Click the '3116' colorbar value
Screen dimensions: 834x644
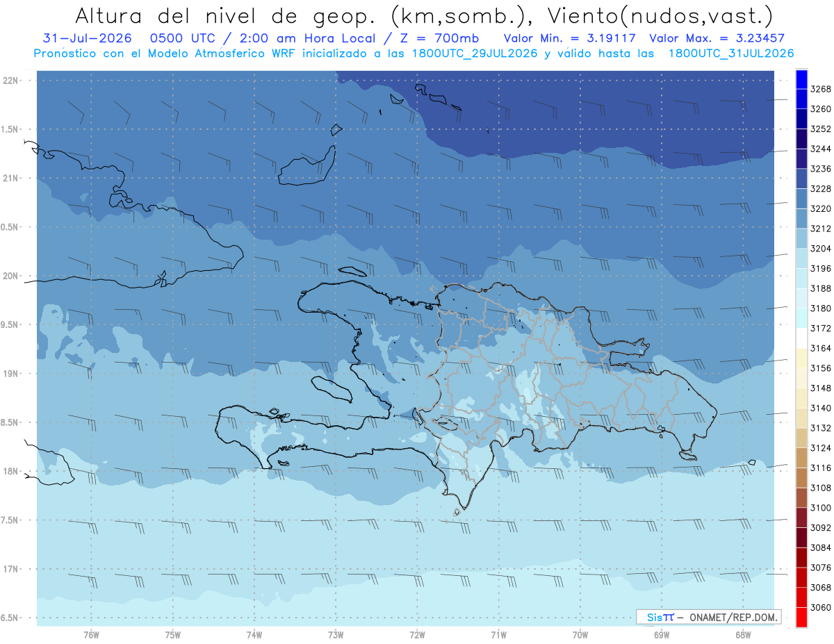click(x=821, y=468)
